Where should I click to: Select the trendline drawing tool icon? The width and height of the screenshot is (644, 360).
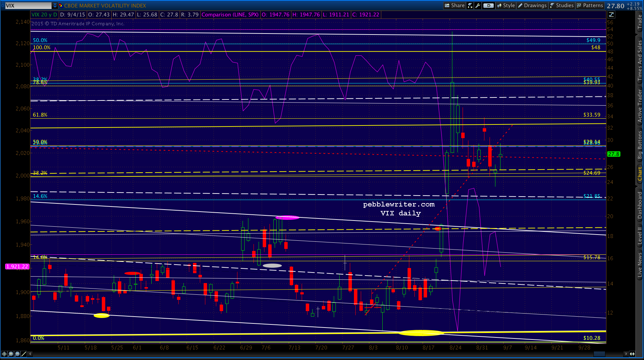click(x=24, y=354)
